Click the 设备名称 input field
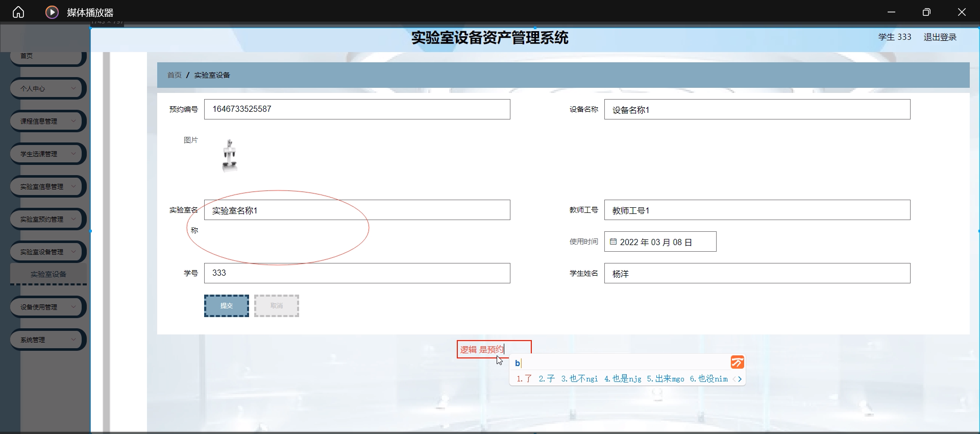Screen dimensions: 980x434 tap(757, 109)
